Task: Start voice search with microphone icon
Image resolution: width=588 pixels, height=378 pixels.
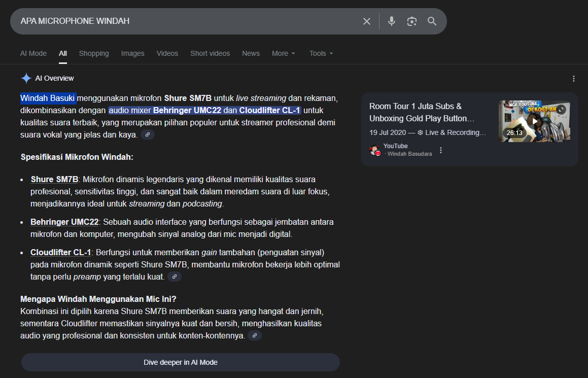Action: [x=392, y=21]
